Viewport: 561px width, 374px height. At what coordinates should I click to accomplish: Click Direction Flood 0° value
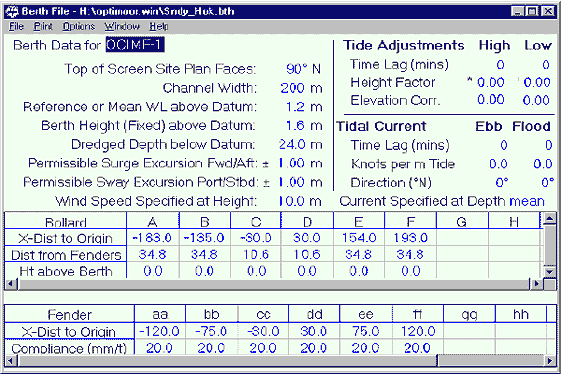click(x=547, y=183)
